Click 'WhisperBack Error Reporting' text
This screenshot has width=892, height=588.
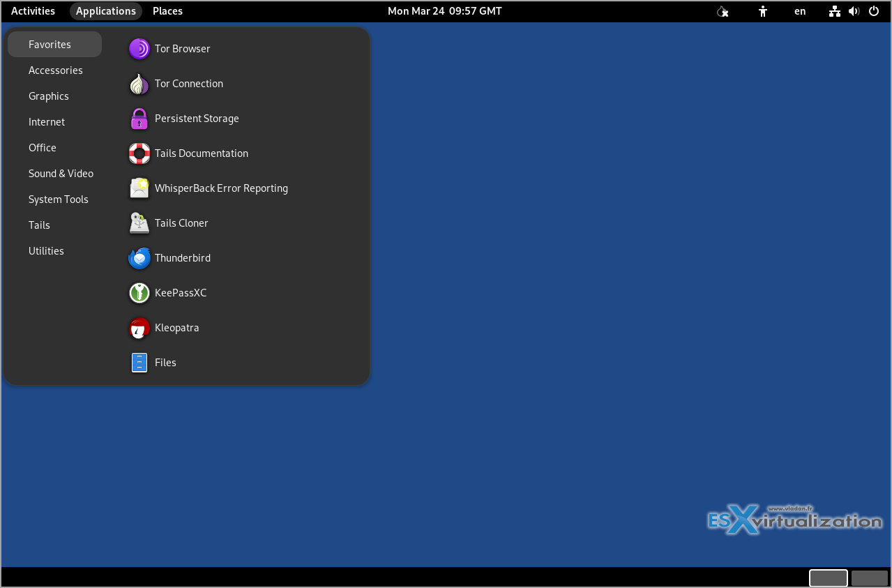point(221,188)
